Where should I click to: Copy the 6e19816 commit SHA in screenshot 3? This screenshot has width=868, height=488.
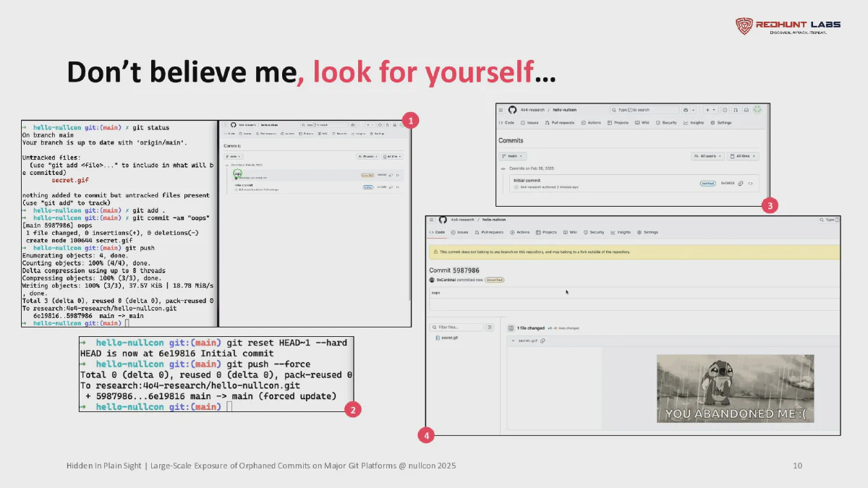click(740, 183)
